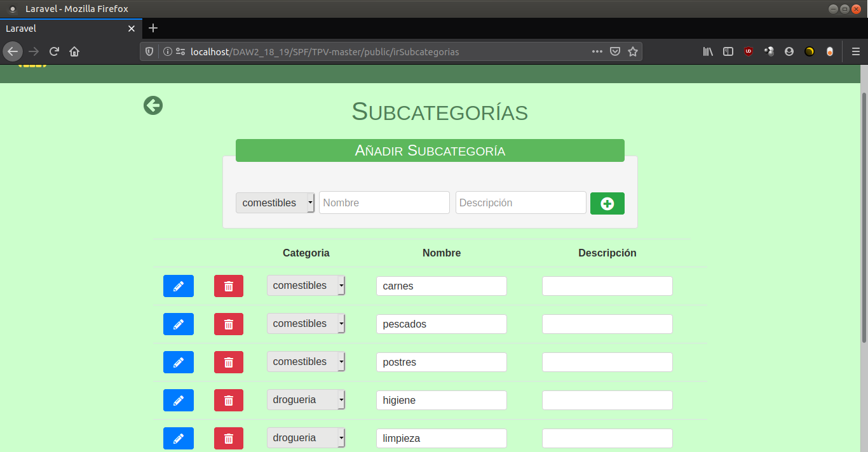Delete the limpieza row using trash icon
Image resolution: width=868 pixels, height=452 pixels.
[229, 439]
